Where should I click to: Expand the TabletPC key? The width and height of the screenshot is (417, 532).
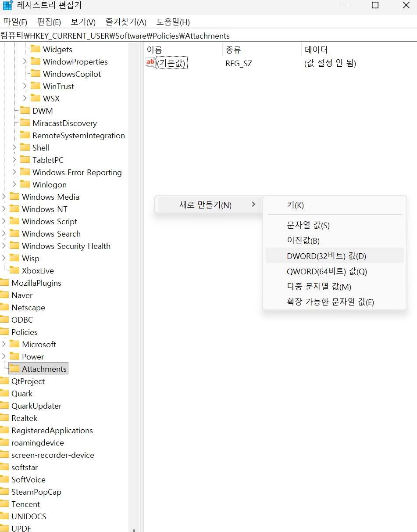click(x=14, y=160)
